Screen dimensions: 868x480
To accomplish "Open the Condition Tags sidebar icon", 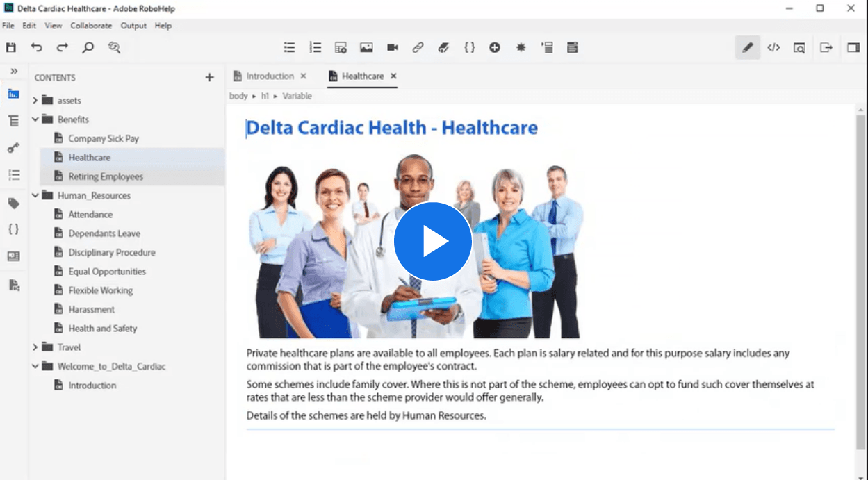I will tap(13, 203).
